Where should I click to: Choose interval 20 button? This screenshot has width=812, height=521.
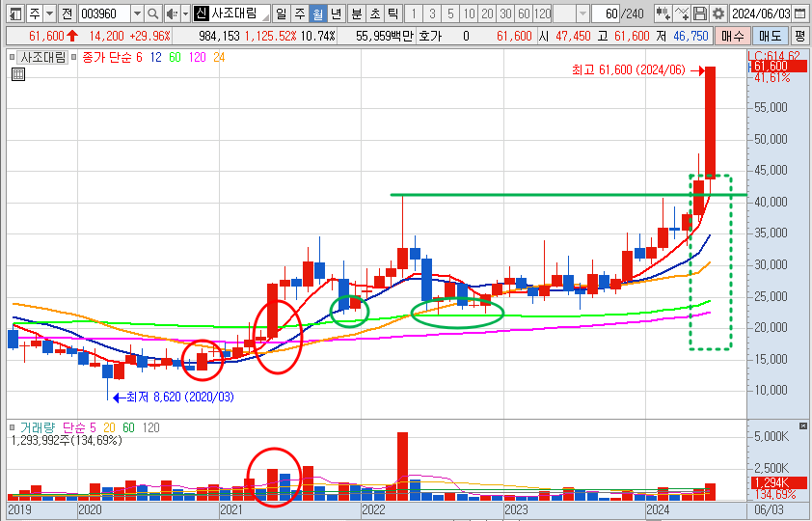(487, 14)
